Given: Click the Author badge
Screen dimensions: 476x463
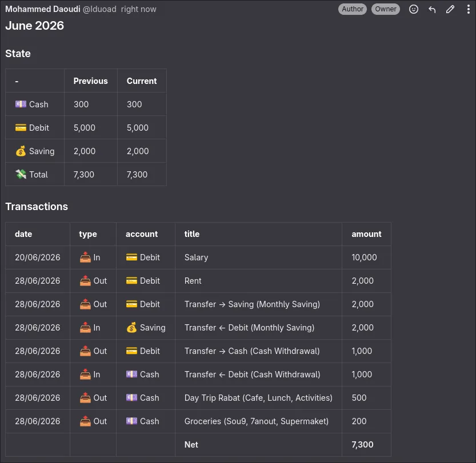Looking at the screenshot, I should [x=353, y=9].
